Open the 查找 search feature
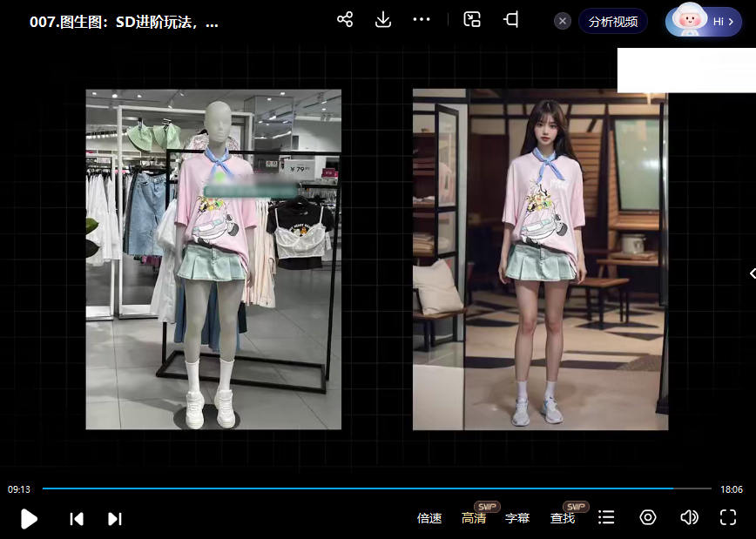This screenshot has width=756, height=539. tap(563, 519)
